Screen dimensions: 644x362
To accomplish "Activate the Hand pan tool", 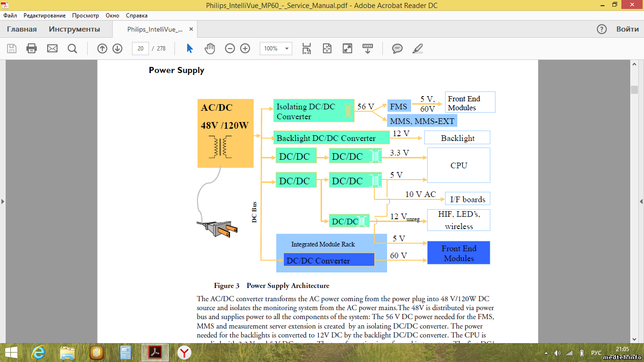I will 210,49.
